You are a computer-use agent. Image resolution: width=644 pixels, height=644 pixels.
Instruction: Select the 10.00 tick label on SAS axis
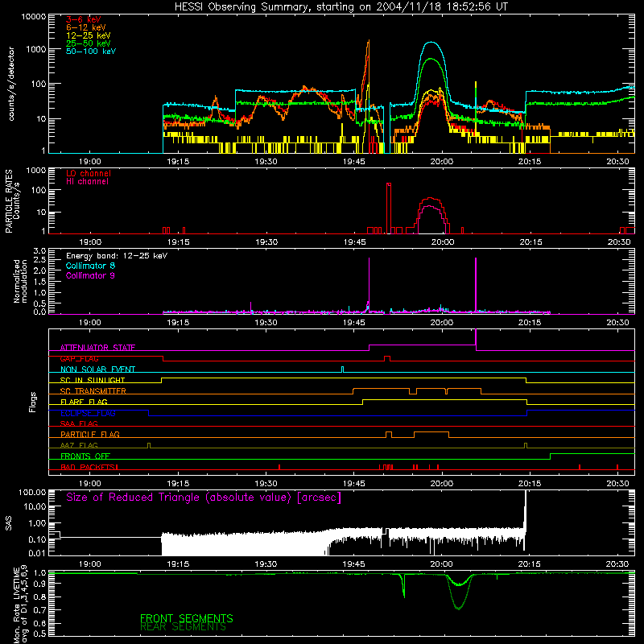[x=35, y=506]
